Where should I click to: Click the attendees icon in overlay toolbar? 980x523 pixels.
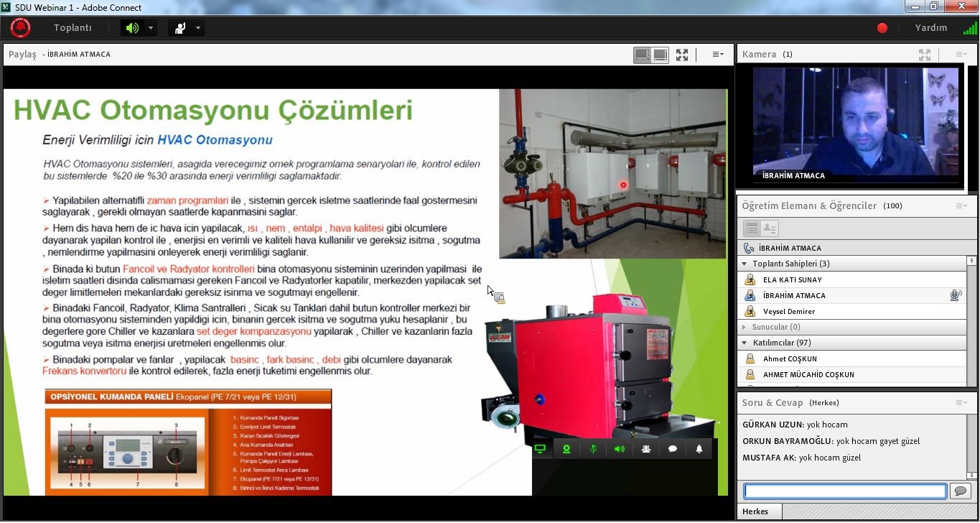(x=646, y=449)
